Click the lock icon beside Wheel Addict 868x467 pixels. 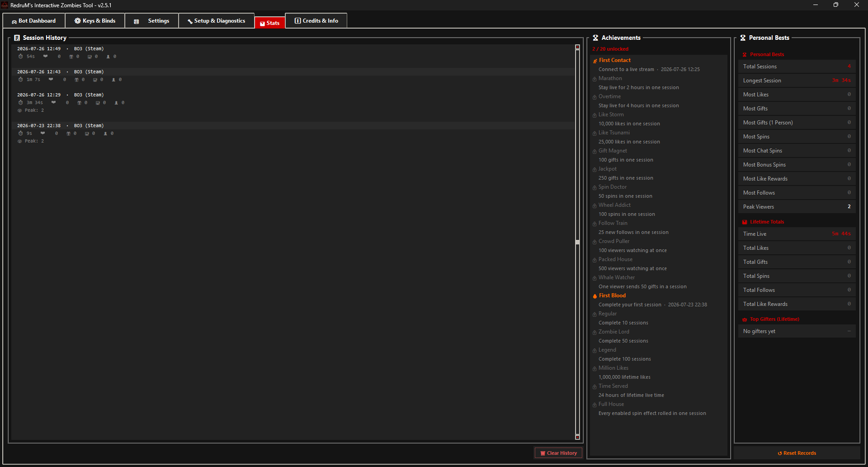pyautogui.click(x=594, y=205)
